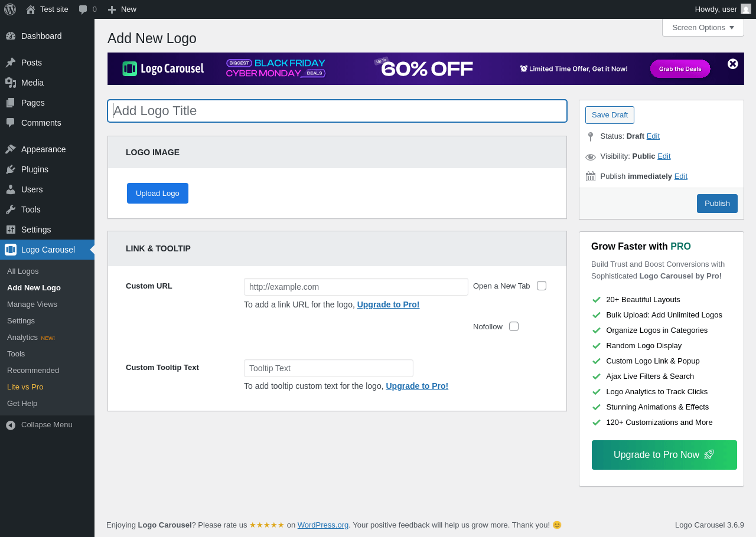This screenshot has width=756, height=537.
Task: Click the Logo Carousel menu icon
Action: click(11, 250)
